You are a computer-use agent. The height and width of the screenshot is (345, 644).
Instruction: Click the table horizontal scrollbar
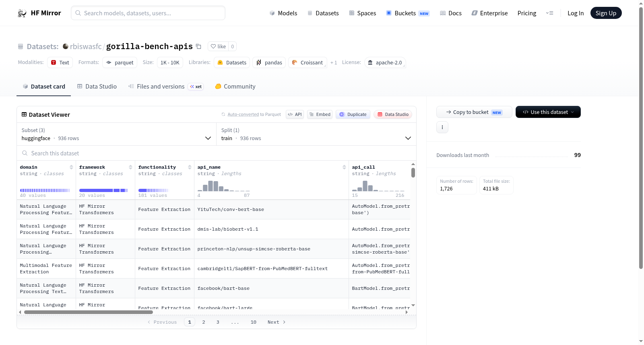point(89,312)
